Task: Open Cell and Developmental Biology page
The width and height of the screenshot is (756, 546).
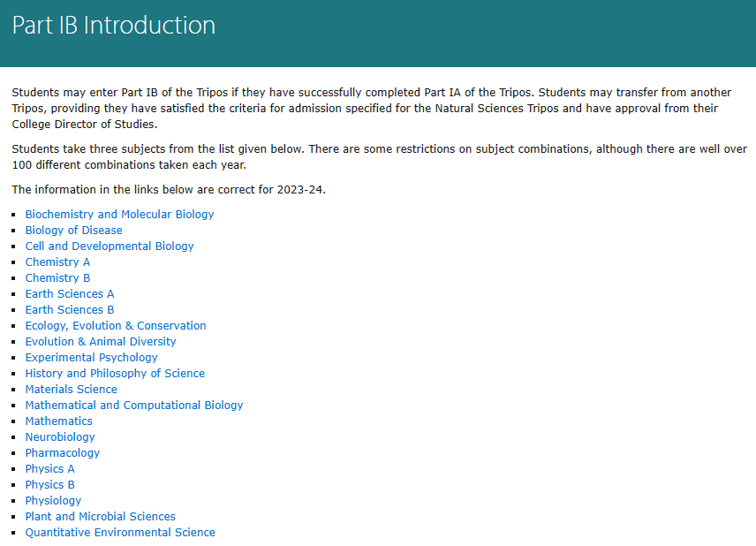Action: 110,246
